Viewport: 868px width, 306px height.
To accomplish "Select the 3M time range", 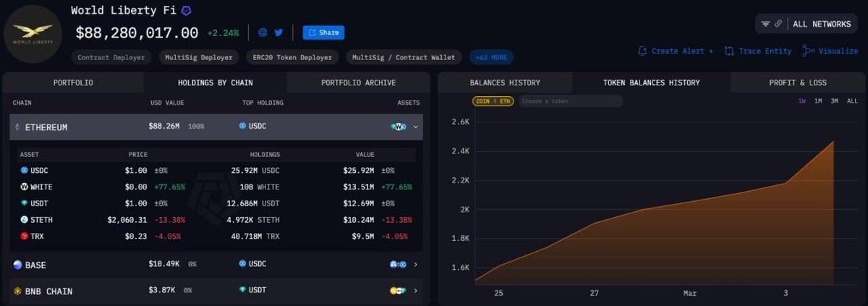I will pos(835,101).
